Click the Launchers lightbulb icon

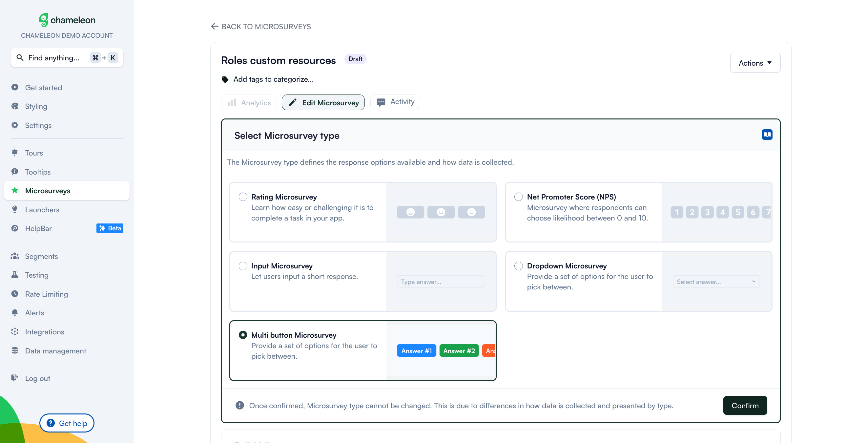(x=15, y=209)
